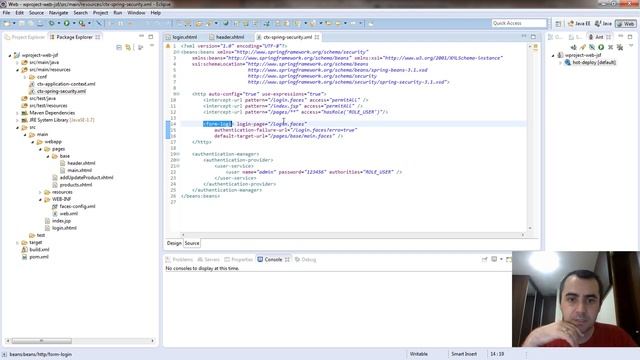The image size is (640, 360).
Task: Expand hot-deploy target in Ant view
Action: pos(560,63)
